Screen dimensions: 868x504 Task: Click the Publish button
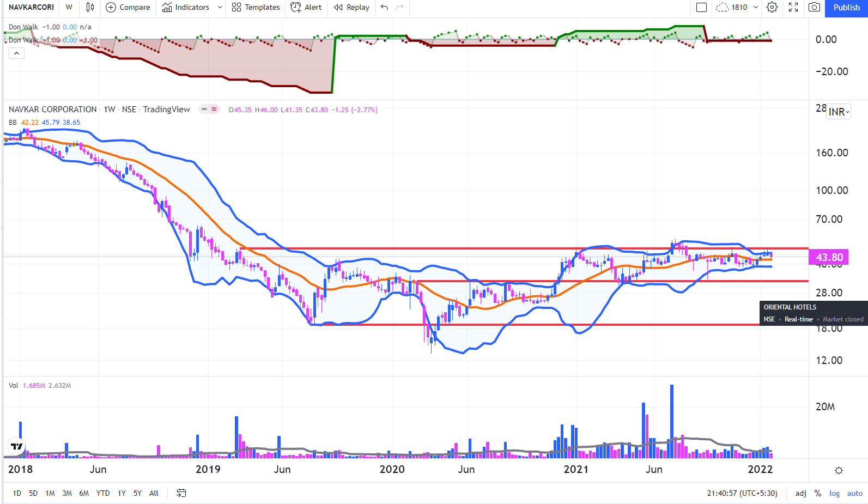click(x=846, y=8)
